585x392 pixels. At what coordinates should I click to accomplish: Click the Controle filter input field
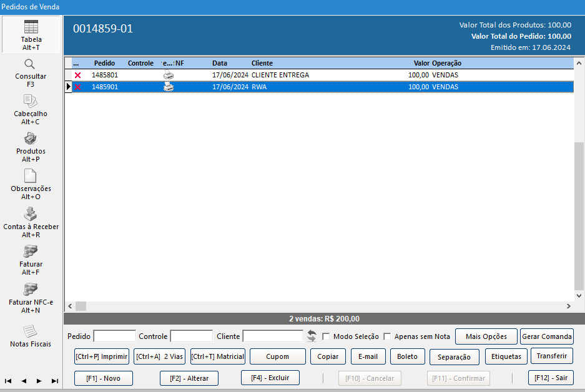coord(192,336)
